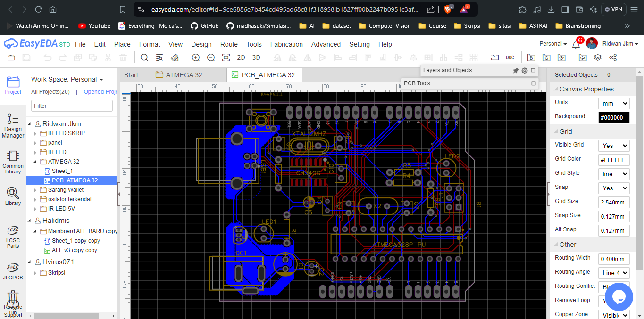Click the Share icon in the toolbar

tap(613, 57)
